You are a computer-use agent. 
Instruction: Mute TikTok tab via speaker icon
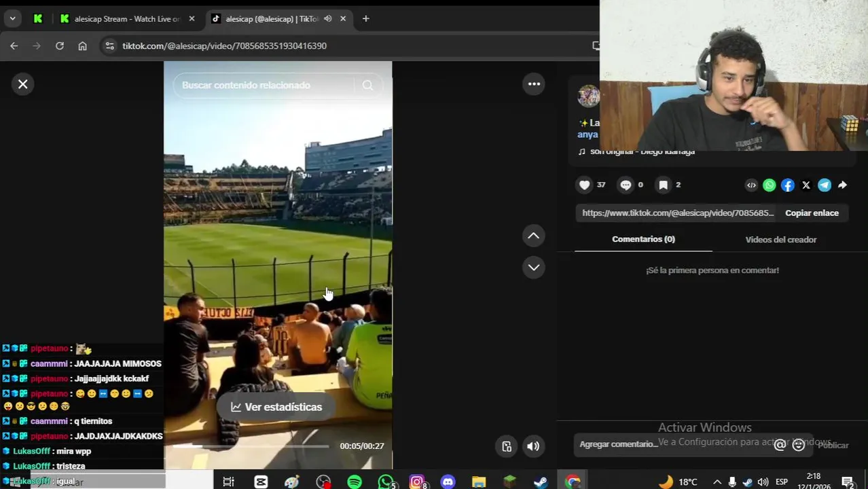[x=327, y=19]
